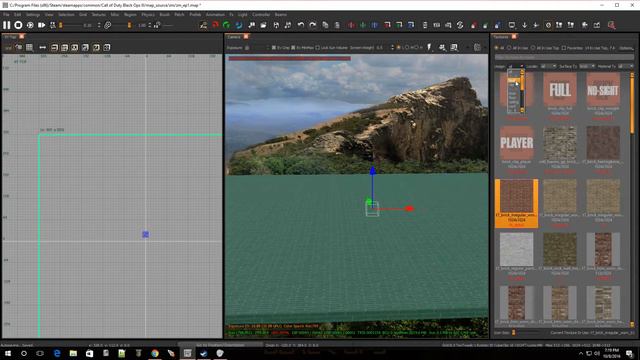
Task: Click the texture search input field
Action: point(564,57)
